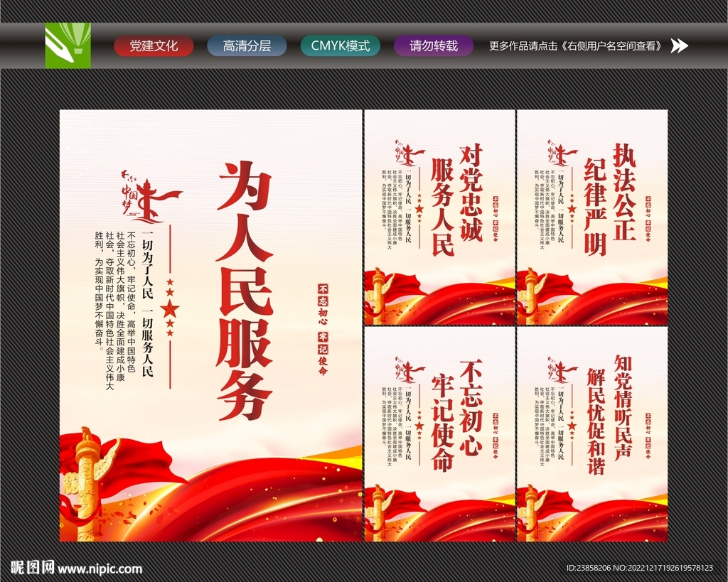
Task: Click the 更多作品请点击《右侧用户名空间查看》 link text
Action: (x=576, y=46)
